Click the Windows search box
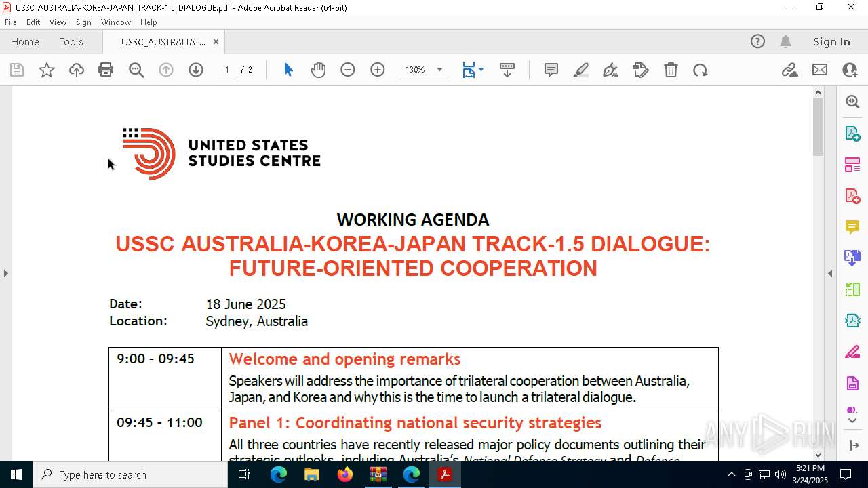Image resolution: width=868 pixels, height=488 pixels. pyautogui.click(x=130, y=474)
